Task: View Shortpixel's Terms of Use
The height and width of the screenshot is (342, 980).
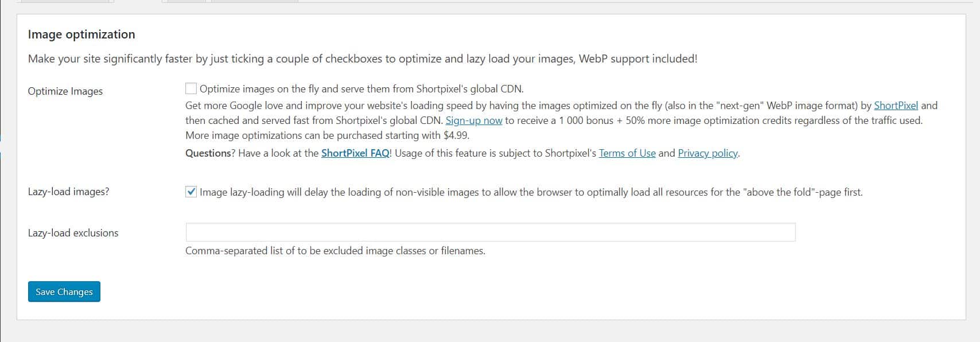Action: click(627, 153)
